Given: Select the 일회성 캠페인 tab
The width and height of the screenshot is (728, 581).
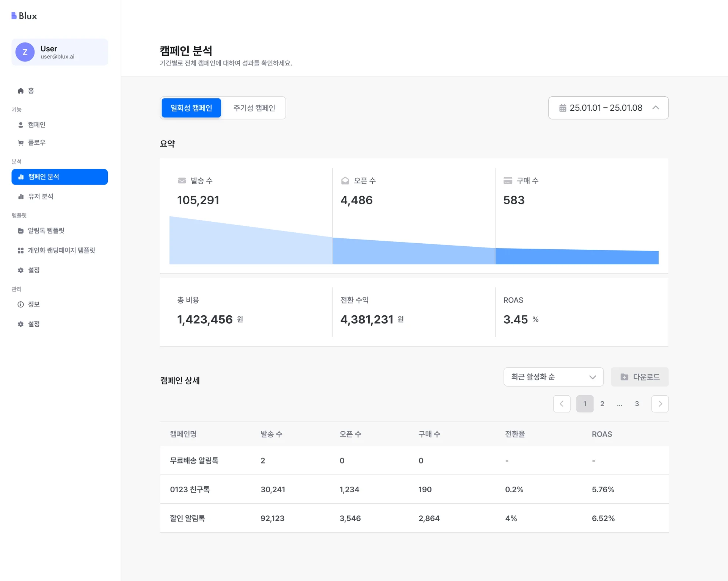Looking at the screenshot, I should (191, 108).
